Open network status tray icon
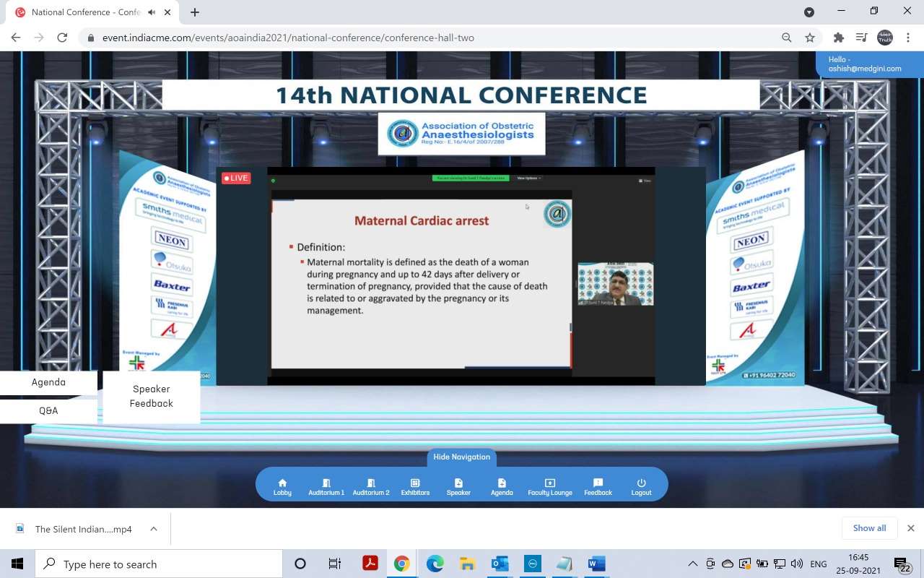Image resolution: width=924 pixels, height=578 pixels. [780, 564]
